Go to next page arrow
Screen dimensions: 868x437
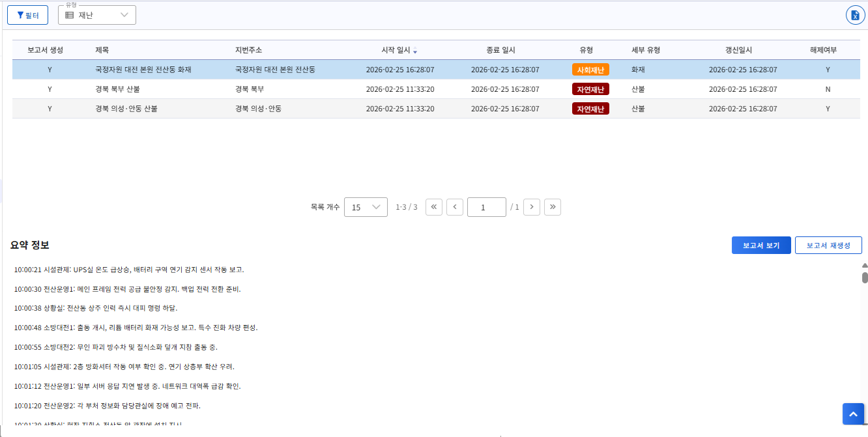532,207
